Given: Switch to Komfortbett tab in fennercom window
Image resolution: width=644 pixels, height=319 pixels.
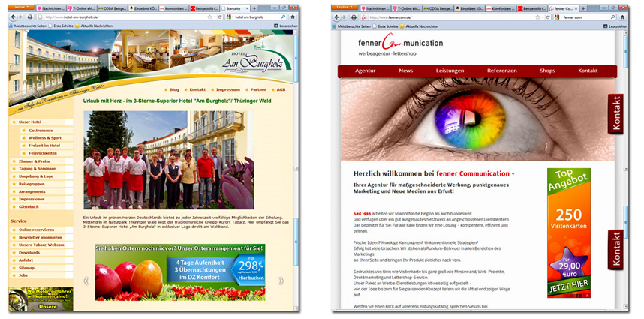Looking at the screenshot, I should 500,8.
